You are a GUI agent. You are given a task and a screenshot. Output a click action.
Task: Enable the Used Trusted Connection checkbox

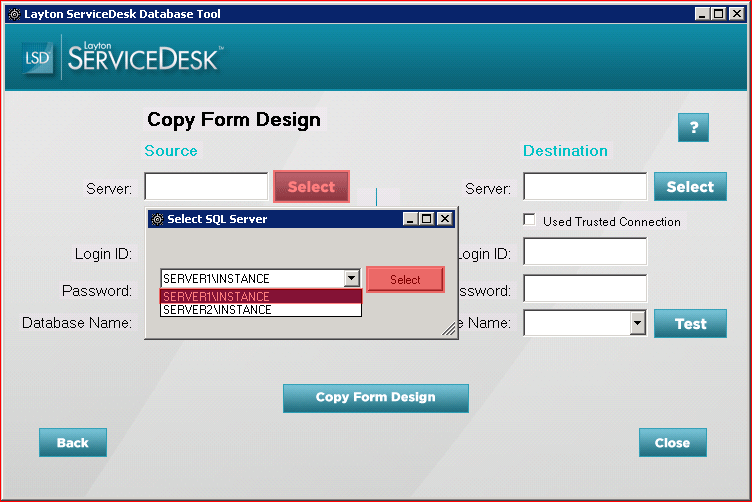coord(529,220)
